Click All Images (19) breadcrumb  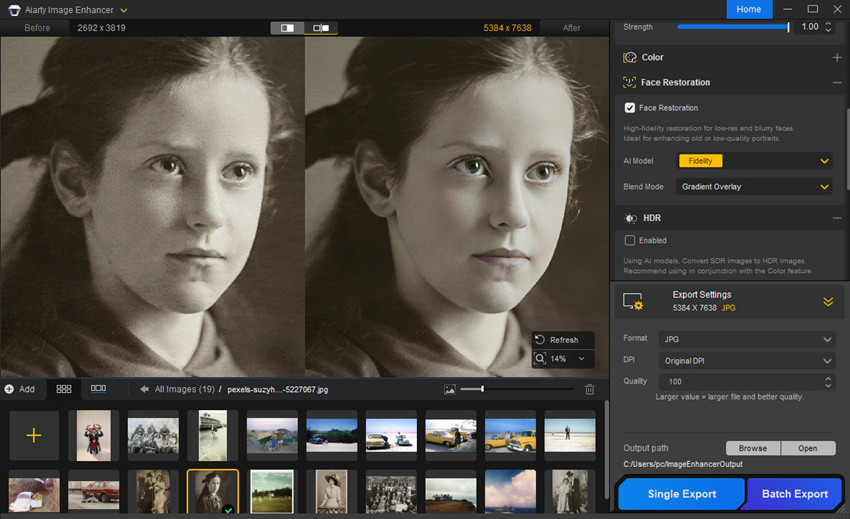pyautogui.click(x=184, y=389)
